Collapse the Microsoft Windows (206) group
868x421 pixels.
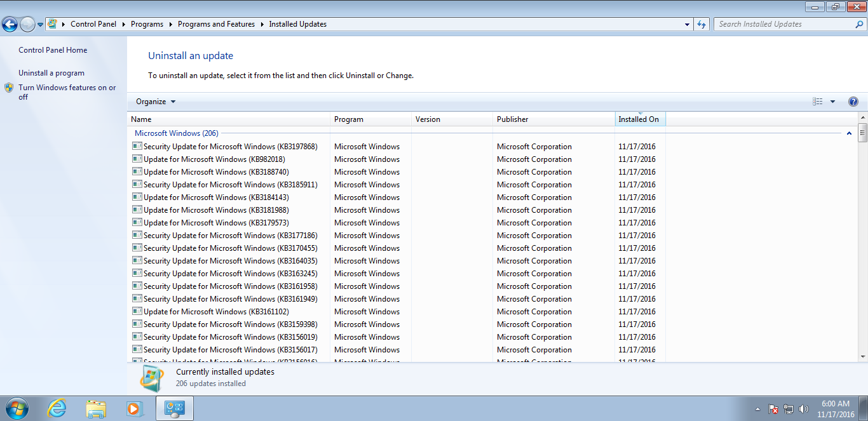pyautogui.click(x=849, y=133)
